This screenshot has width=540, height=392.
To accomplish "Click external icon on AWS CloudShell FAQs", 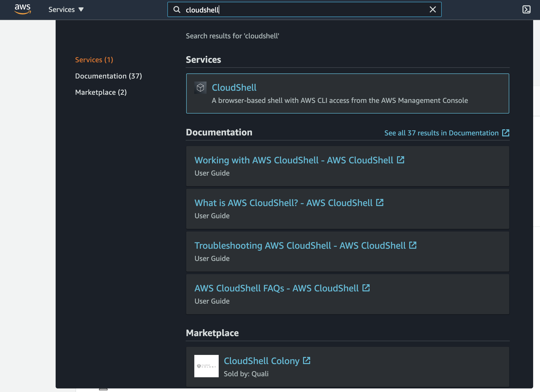I will pyautogui.click(x=366, y=288).
